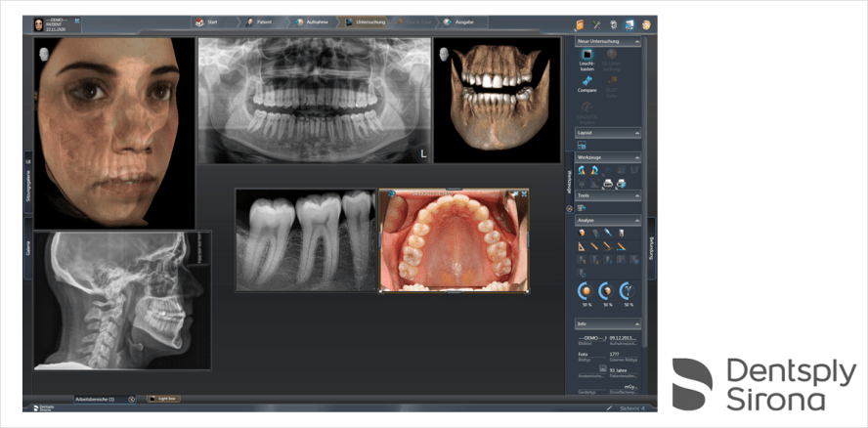Go to the Start workflow step
This screenshot has width=868, height=428.
[207, 21]
